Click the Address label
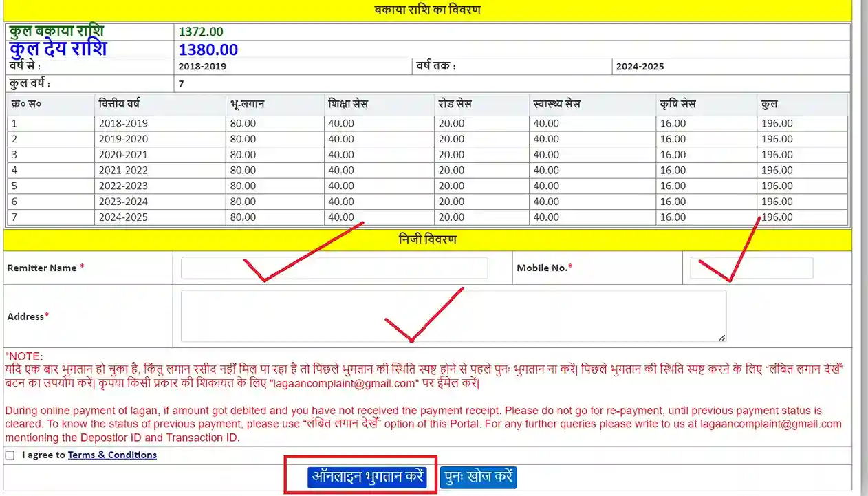868x496 pixels. pos(28,316)
